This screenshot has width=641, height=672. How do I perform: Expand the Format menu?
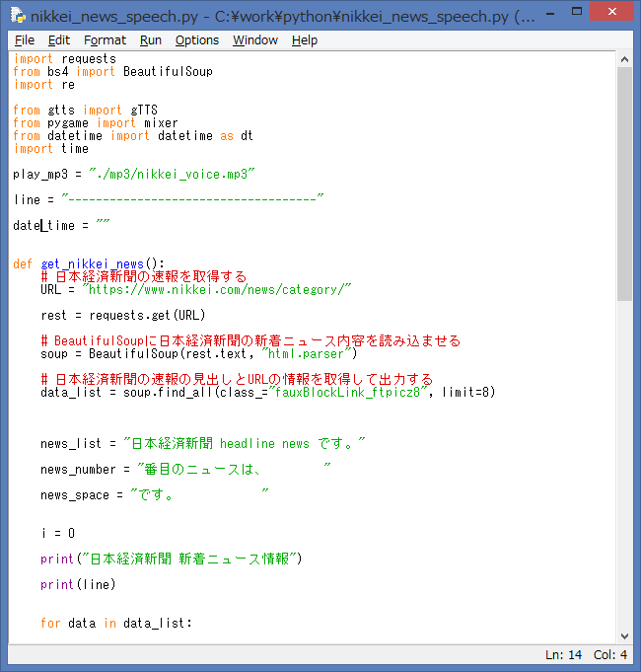105,39
